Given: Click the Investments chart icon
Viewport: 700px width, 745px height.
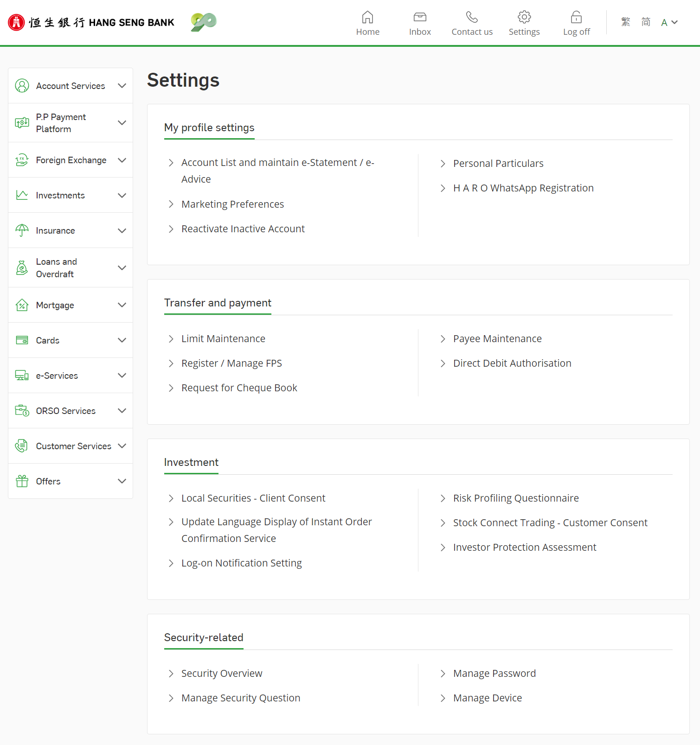Looking at the screenshot, I should pyautogui.click(x=22, y=195).
